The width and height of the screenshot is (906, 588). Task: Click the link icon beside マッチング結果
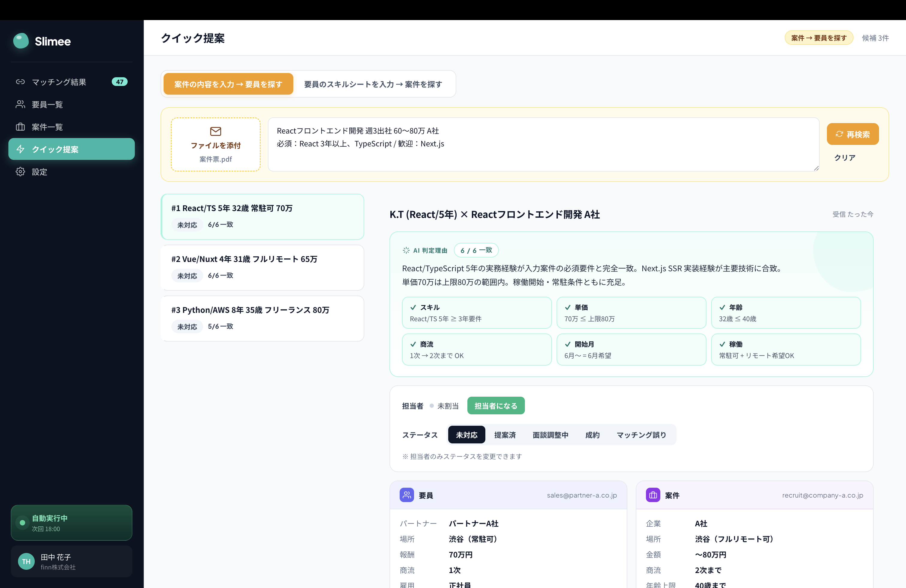20,82
